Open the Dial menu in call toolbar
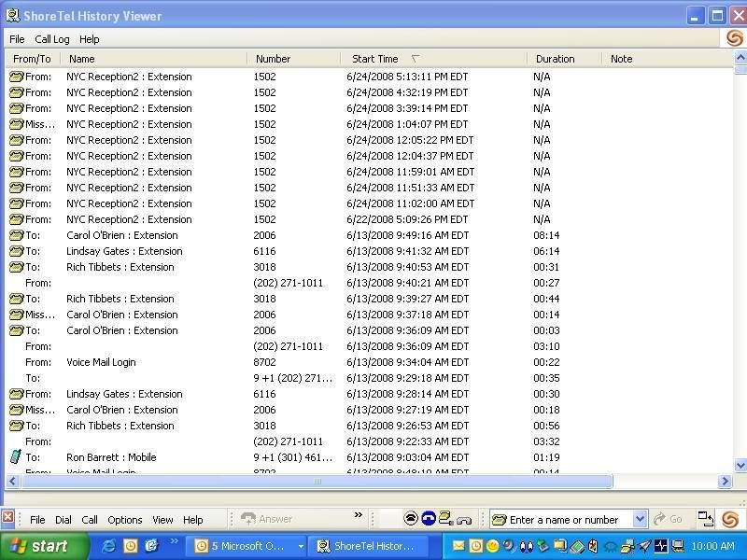 click(x=63, y=520)
